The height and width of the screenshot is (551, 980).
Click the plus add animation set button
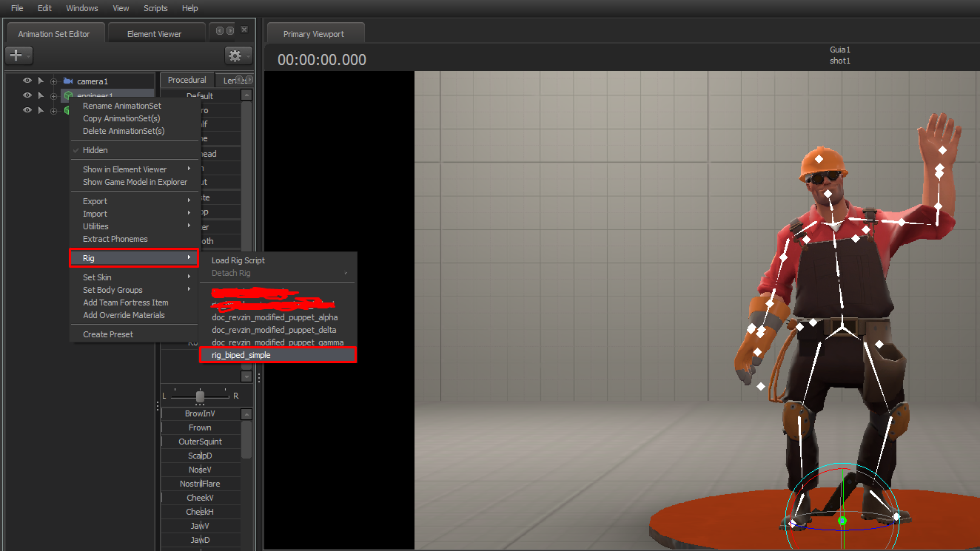coord(18,55)
